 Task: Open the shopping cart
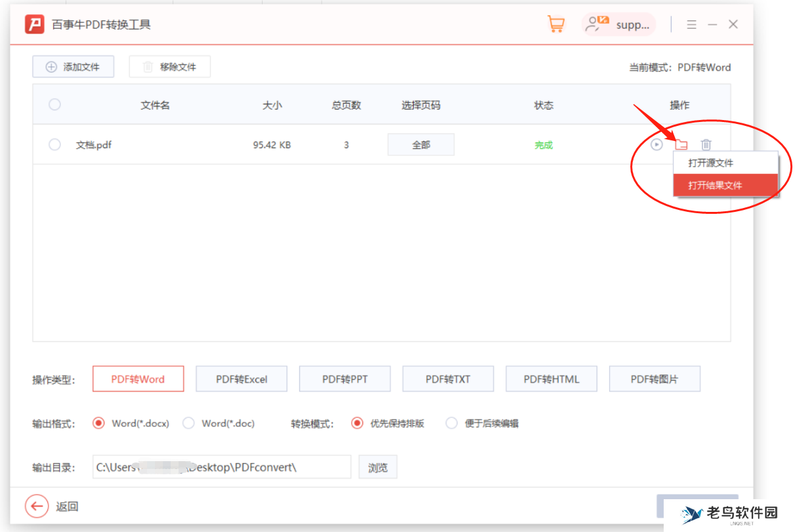coord(555,24)
